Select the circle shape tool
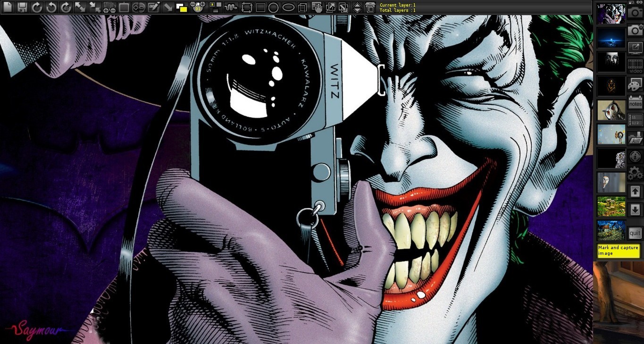644x344 pixels. (x=274, y=7)
